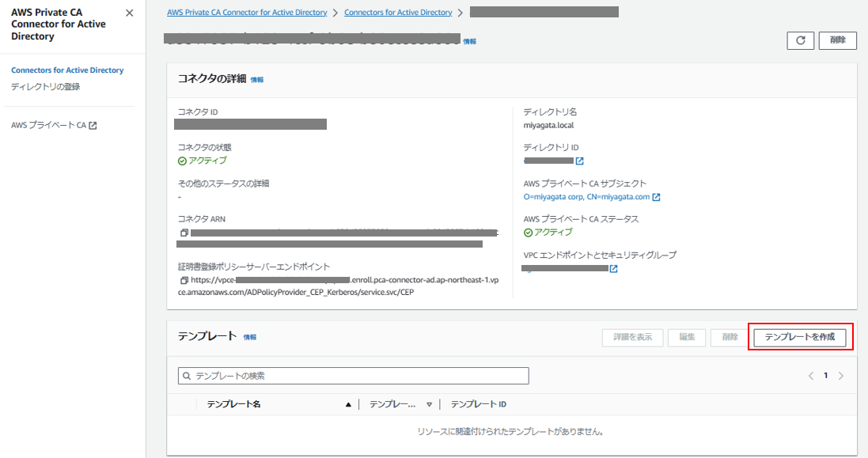This screenshot has width=868, height=458.
Task: Click 情報 link beside コネクタの詳細
Action: tap(257, 80)
